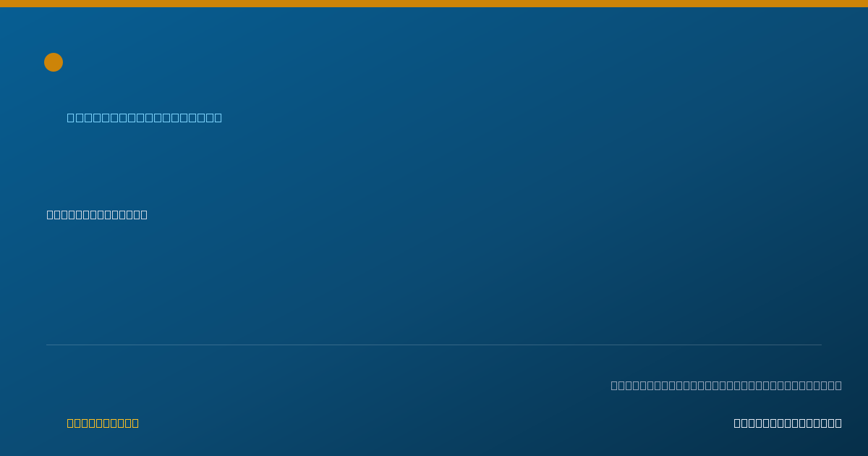Click the first glyph box of the yellow footer text
The height and width of the screenshot is (456, 868).
tap(71, 423)
